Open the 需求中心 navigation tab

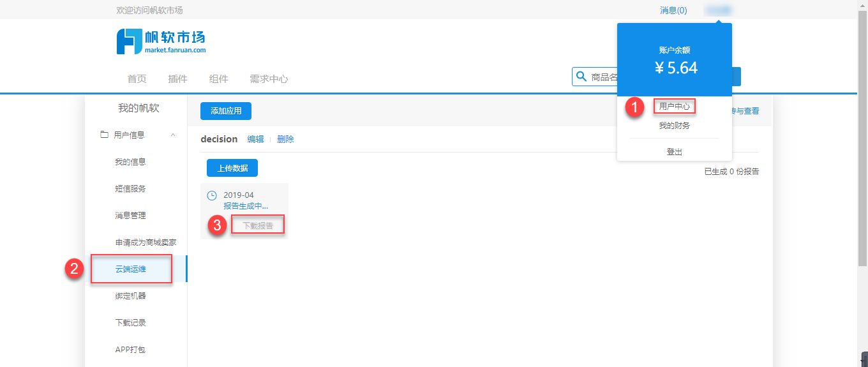[269, 79]
